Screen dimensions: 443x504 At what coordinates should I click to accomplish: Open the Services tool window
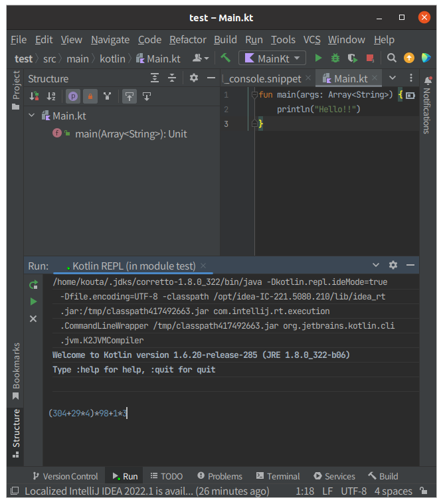coord(334,476)
